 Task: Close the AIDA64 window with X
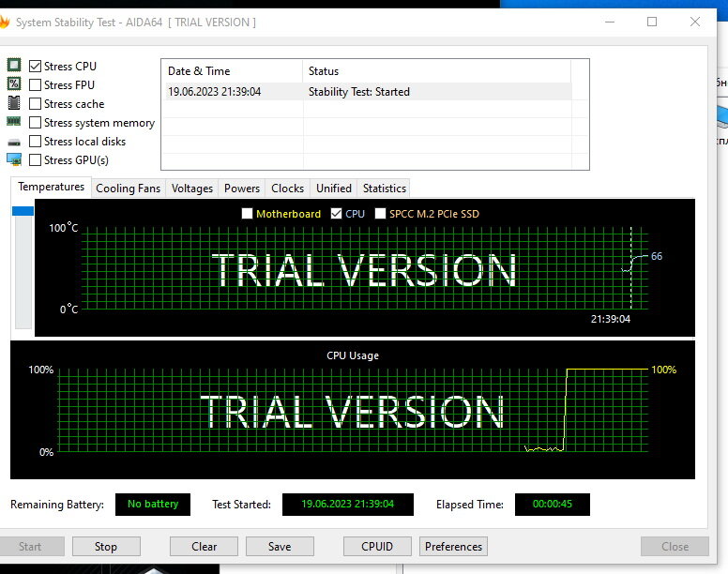point(695,22)
